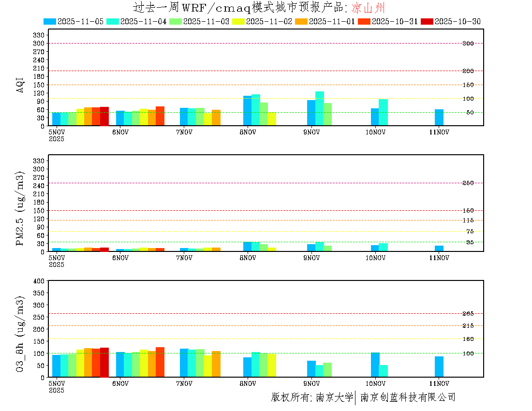
Task: Click the 265 threshold label in O3_8h chart
Action: click(x=468, y=314)
